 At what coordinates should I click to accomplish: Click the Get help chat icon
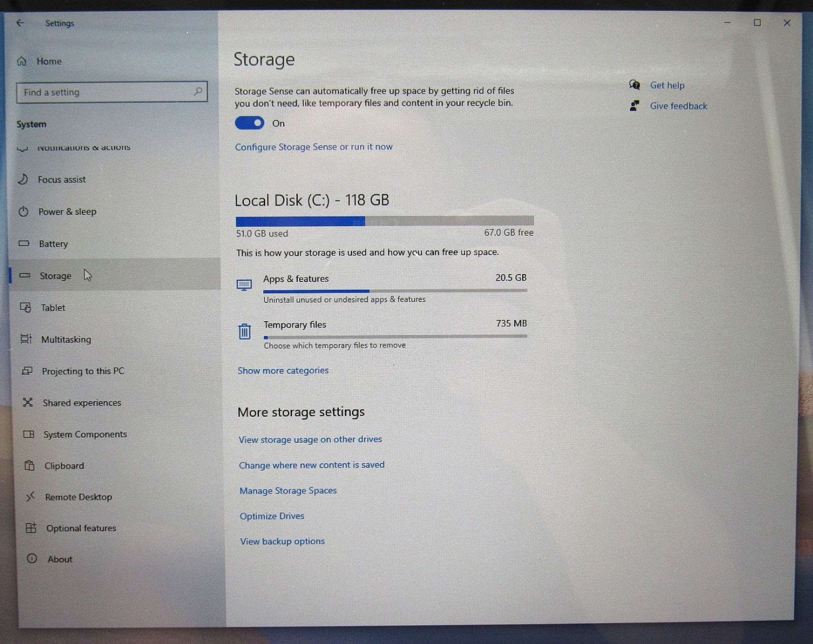[x=635, y=85]
